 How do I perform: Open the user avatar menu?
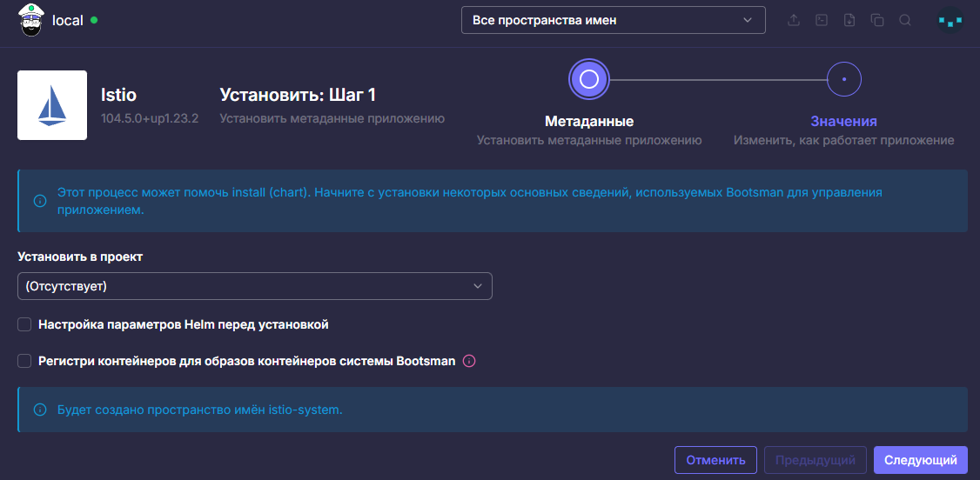pos(950,20)
